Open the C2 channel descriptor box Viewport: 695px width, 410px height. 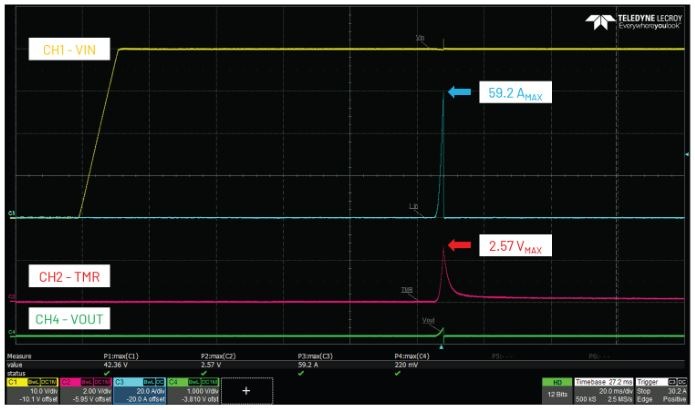click(x=86, y=390)
